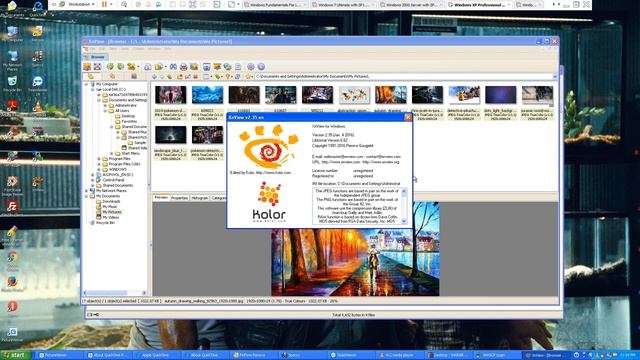Open the File menu in XnView

[93, 49]
